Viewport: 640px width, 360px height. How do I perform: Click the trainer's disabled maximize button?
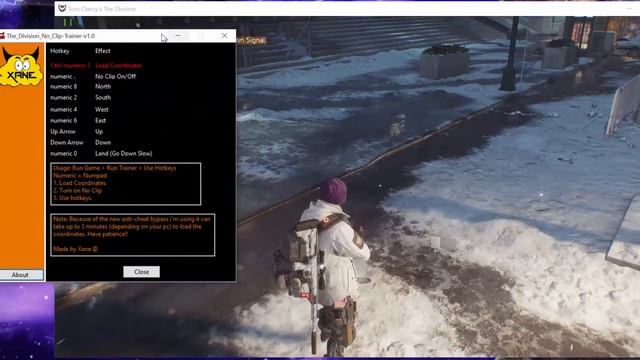pyautogui.click(x=201, y=36)
